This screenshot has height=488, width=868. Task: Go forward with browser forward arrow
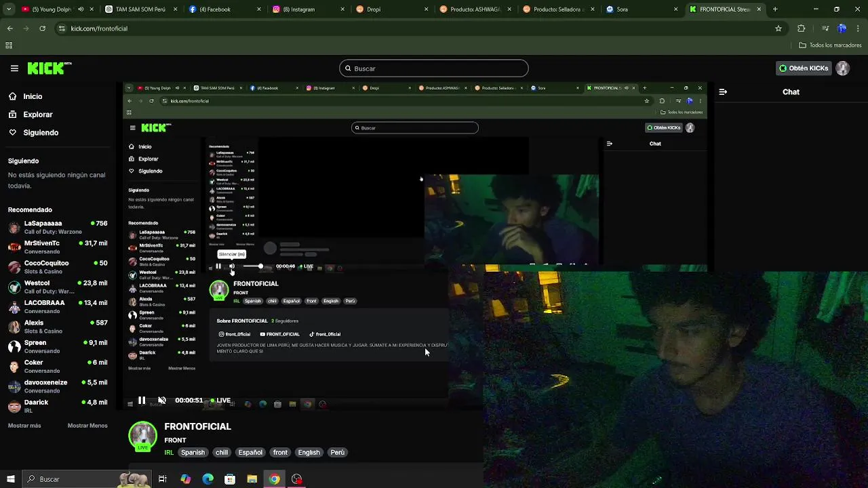click(x=26, y=28)
